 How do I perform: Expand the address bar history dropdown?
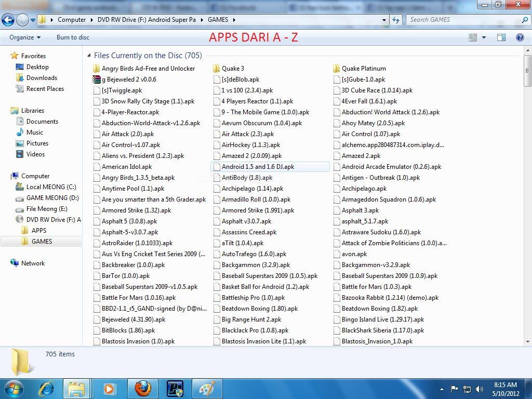tap(384, 20)
